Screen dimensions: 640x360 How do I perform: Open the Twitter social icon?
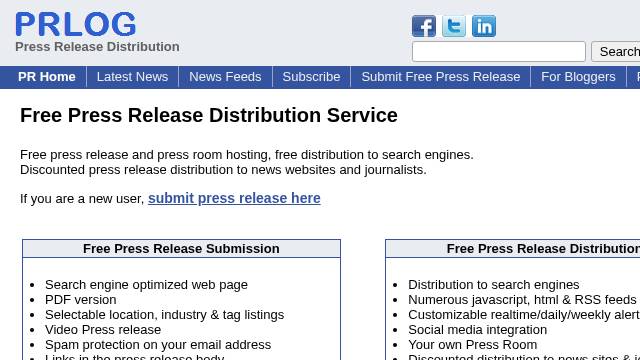coord(454,27)
